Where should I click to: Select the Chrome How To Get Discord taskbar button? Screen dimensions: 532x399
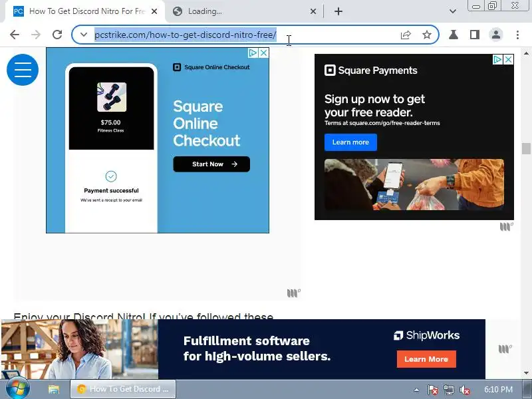click(x=123, y=389)
